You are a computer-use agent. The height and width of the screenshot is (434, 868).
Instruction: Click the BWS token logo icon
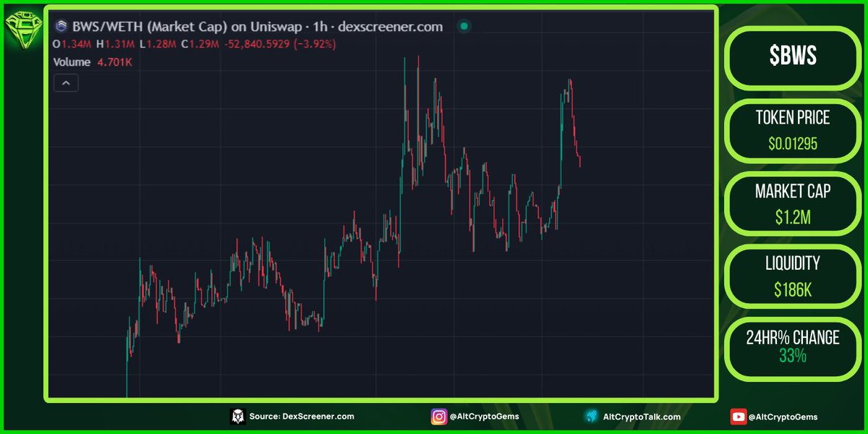pos(61,27)
